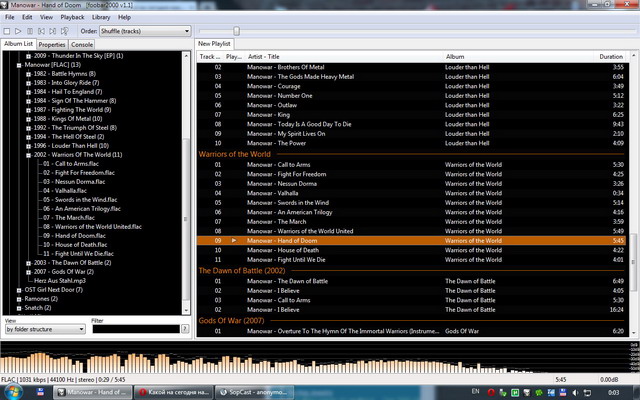Switch to the Properties tab
Screen dimensions: 640x400
click(52, 44)
